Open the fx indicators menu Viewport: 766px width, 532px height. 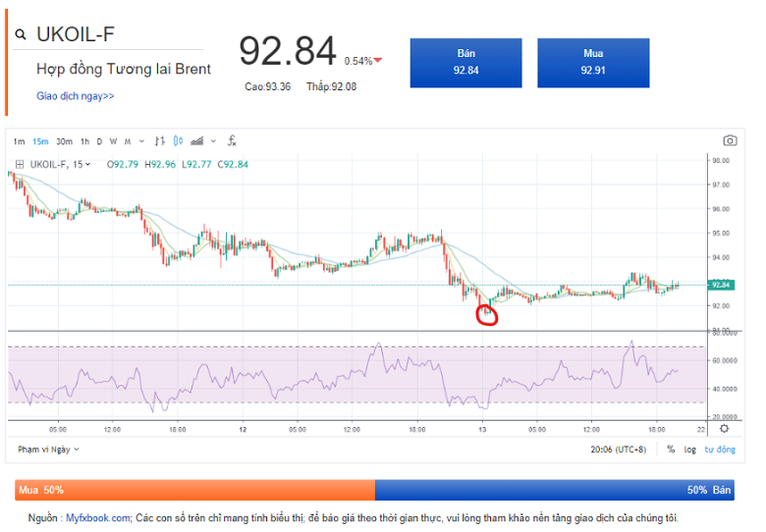coord(232,141)
